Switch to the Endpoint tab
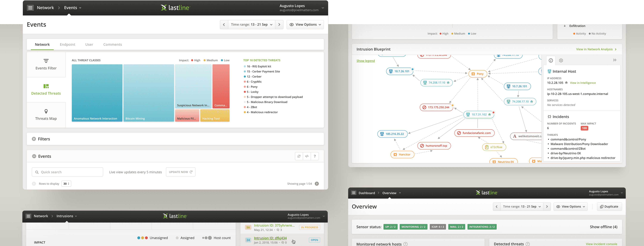The height and width of the screenshot is (246, 644). (x=68, y=44)
